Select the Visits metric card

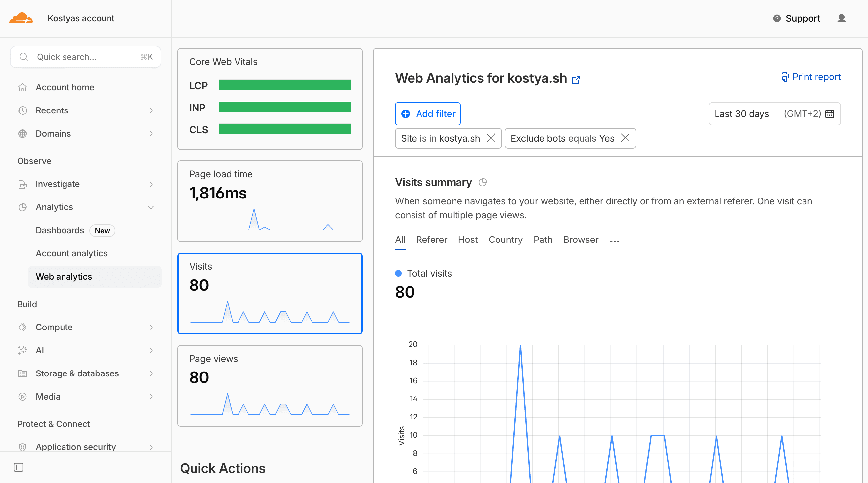270,293
